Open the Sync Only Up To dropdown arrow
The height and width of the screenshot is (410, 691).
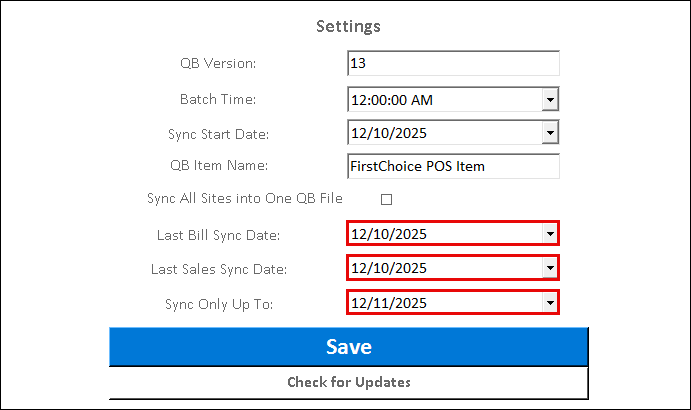pos(549,302)
